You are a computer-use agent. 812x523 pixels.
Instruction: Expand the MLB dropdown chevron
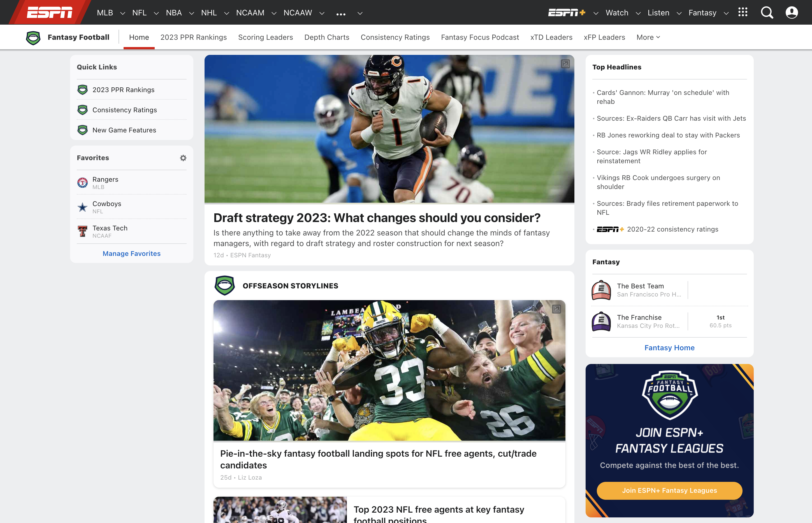pos(123,13)
